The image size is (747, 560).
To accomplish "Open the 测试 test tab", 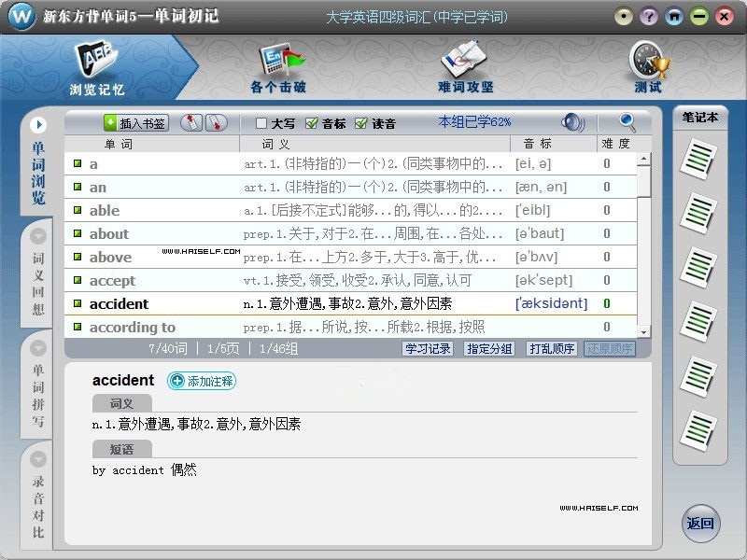I will click(x=648, y=67).
